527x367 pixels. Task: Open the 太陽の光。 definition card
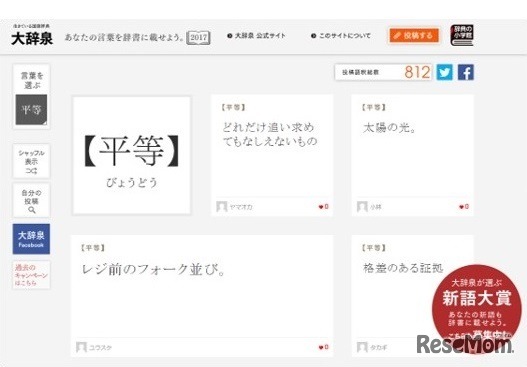(x=412, y=155)
